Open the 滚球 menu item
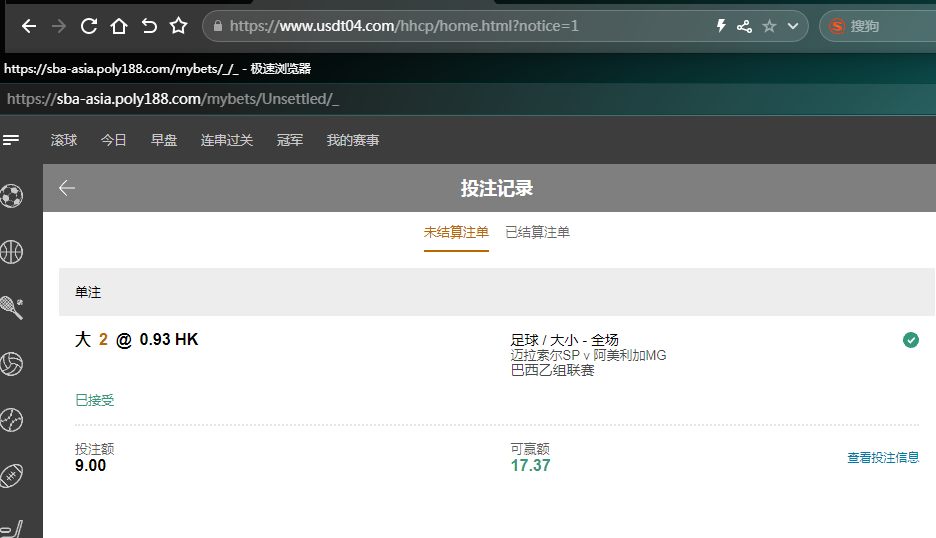Image resolution: width=936 pixels, height=538 pixels. [64, 140]
